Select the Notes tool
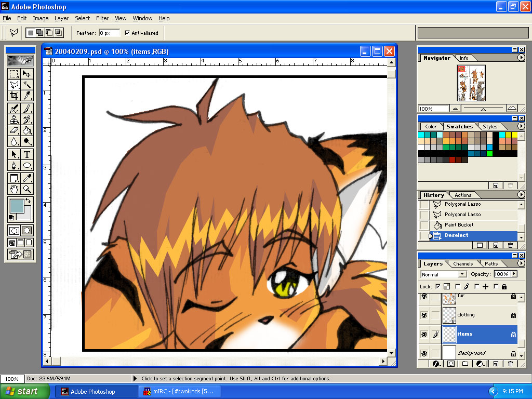This screenshot has height=399, width=532. (x=14, y=178)
